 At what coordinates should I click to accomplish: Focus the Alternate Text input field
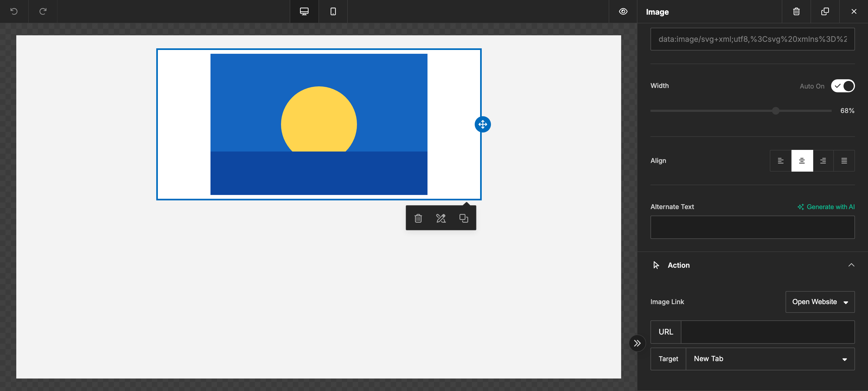[x=752, y=227]
